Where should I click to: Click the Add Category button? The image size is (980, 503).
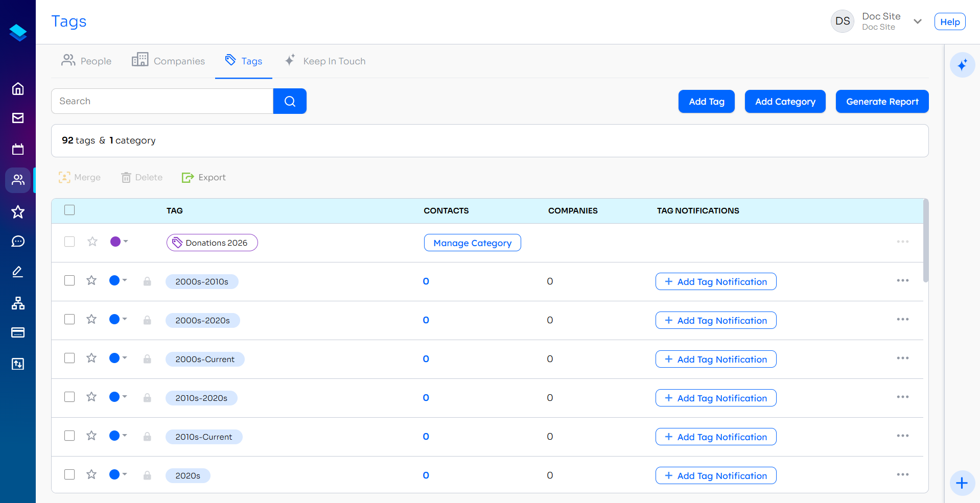click(x=785, y=102)
